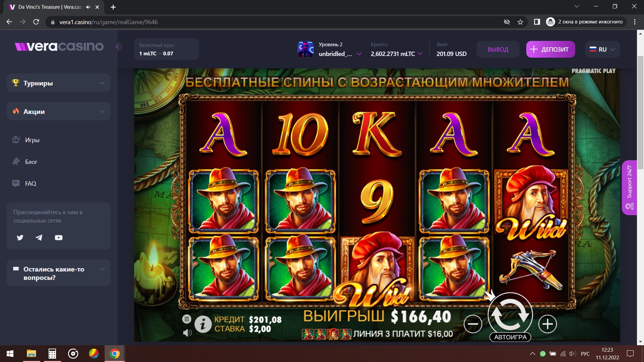The image size is (644, 362).
Task: Open the game info 'i' icon
Action: click(x=203, y=324)
